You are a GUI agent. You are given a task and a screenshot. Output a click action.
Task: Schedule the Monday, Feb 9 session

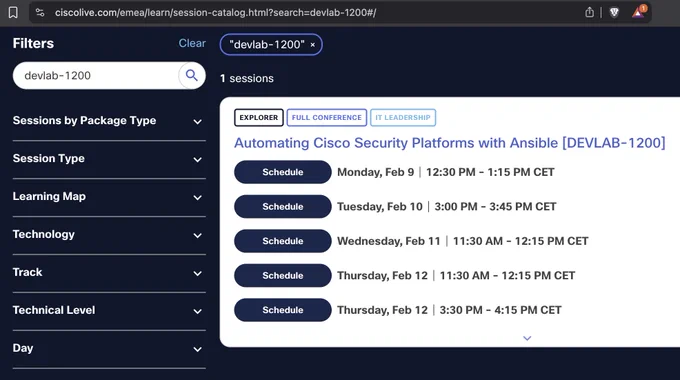(x=283, y=172)
